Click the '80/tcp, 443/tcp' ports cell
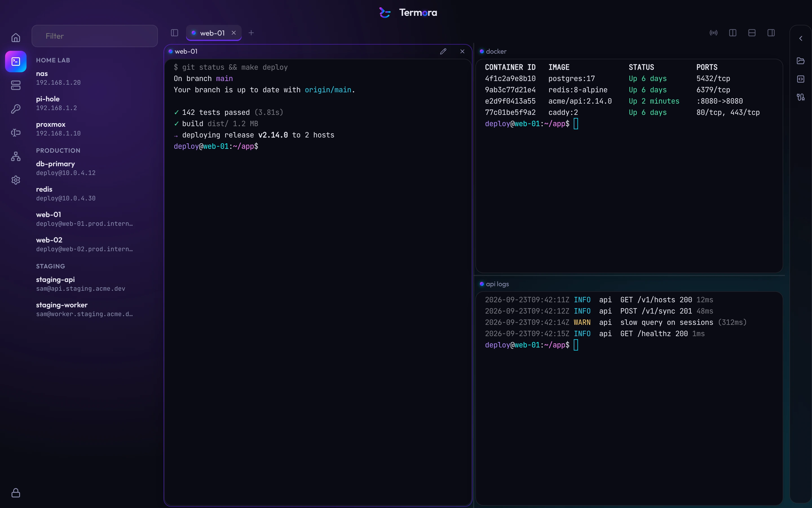The width and height of the screenshot is (812, 508). [728, 113]
